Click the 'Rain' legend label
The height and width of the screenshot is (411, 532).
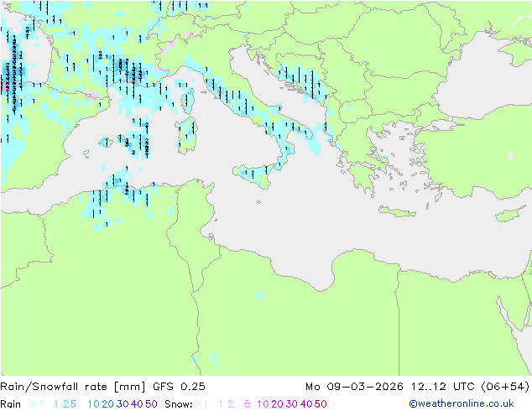click(x=10, y=404)
